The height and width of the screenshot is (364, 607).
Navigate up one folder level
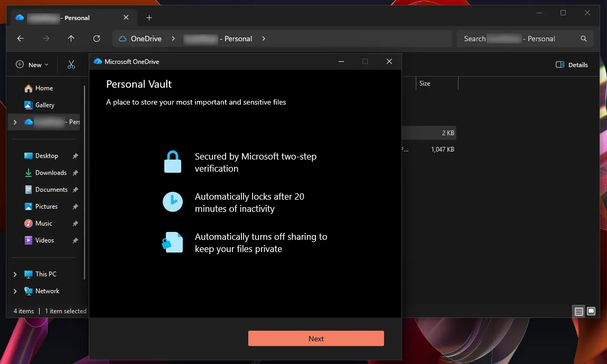point(71,39)
